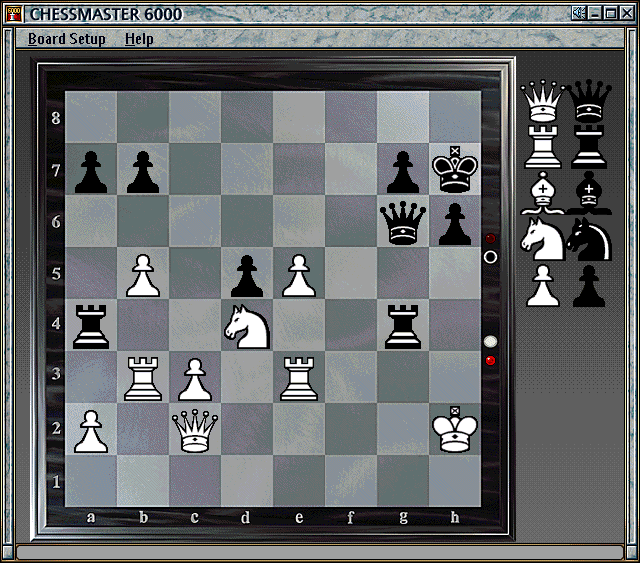Pick the black pawn from the piece palette
The width and height of the screenshot is (640, 563).
tap(589, 286)
